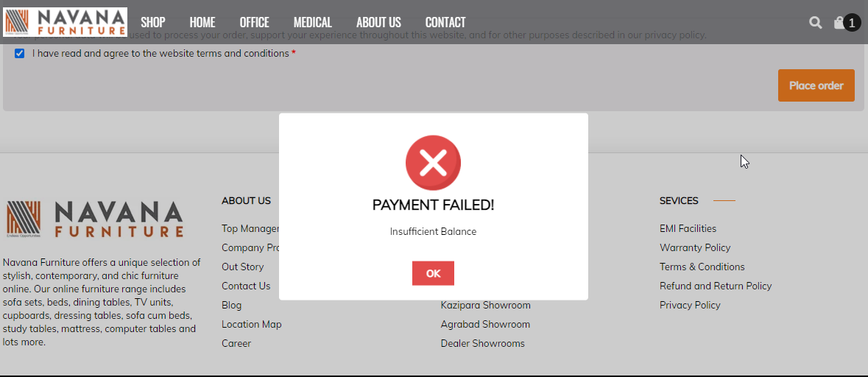This screenshot has height=377, width=868.
Task: Open the Dealer Showrooms link
Action: 482,343
